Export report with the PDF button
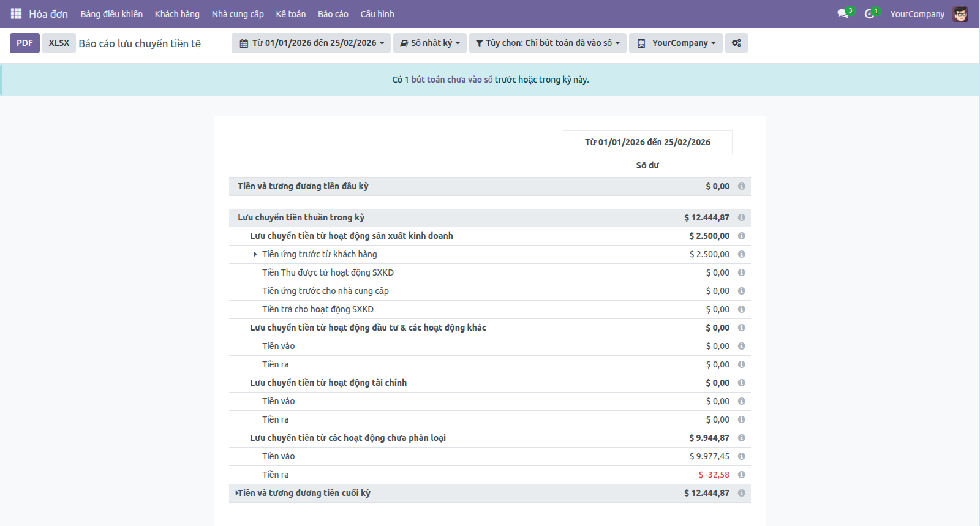The height and width of the screenshot is (526, 980). click(x=24, y=43)
